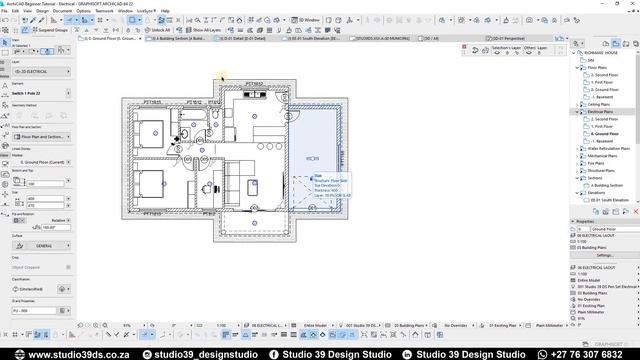Click the zoom magnifier icon in the bottom bar
The height and width of the screenshot is (360, 640).
[x=105, y=325]
